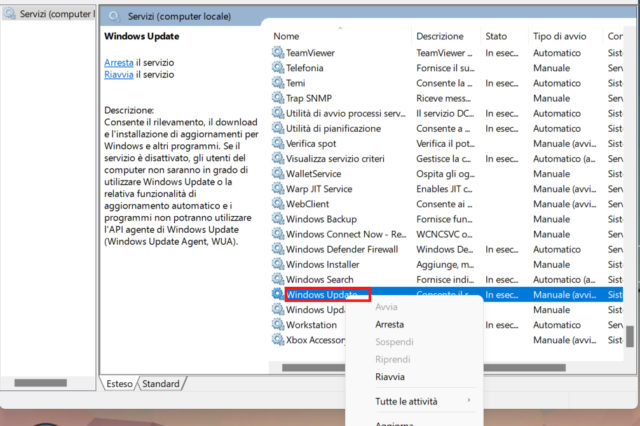Click the greyed Sospendi context menu entry
This screenshot has width=640, height=426.
click(x=394, y=342)
